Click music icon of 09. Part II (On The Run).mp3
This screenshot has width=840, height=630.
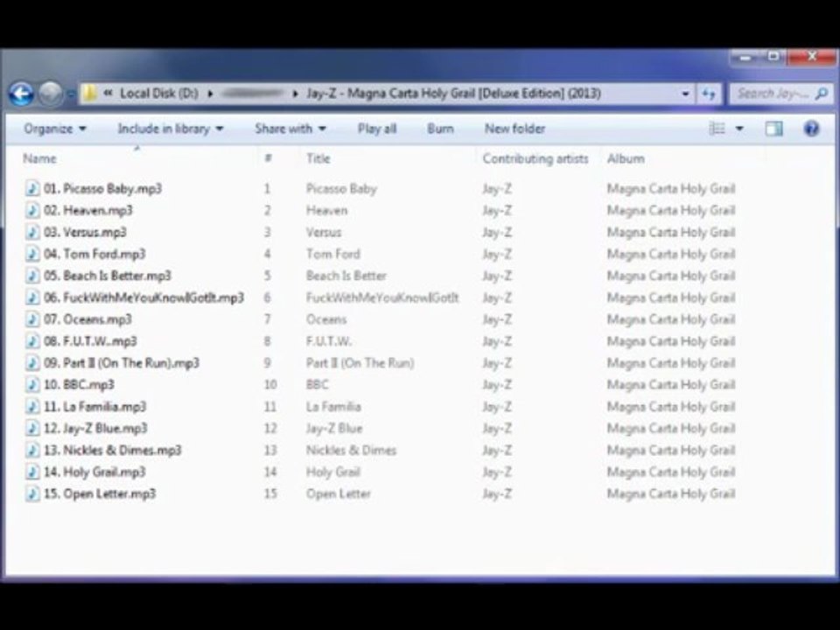point(32,362)
